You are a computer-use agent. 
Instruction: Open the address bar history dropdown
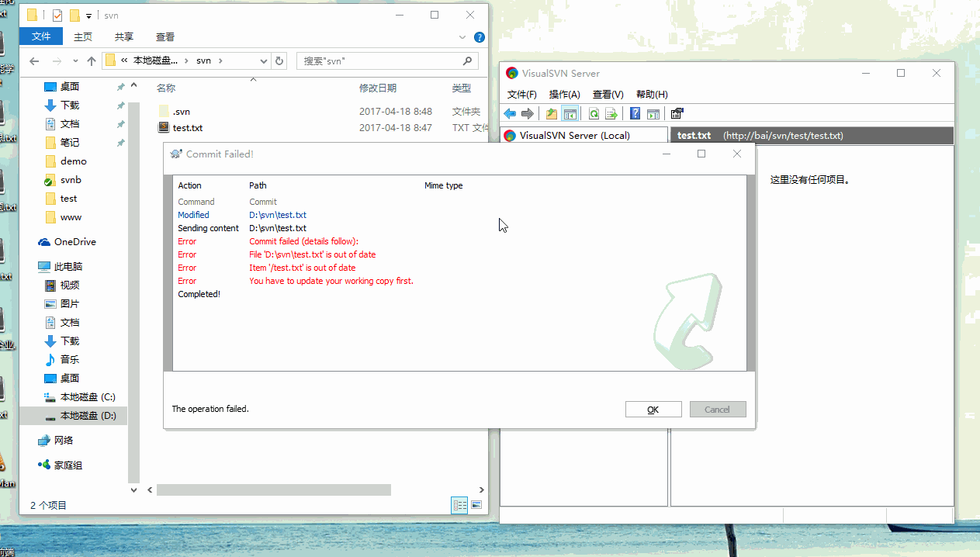[x=264, y=61]
